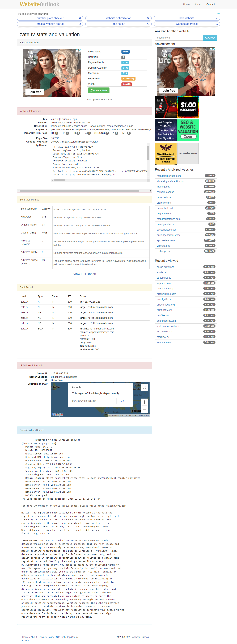
Task: Click search icon for heb website
Action: pyautogui.click(x=217, y=18)
